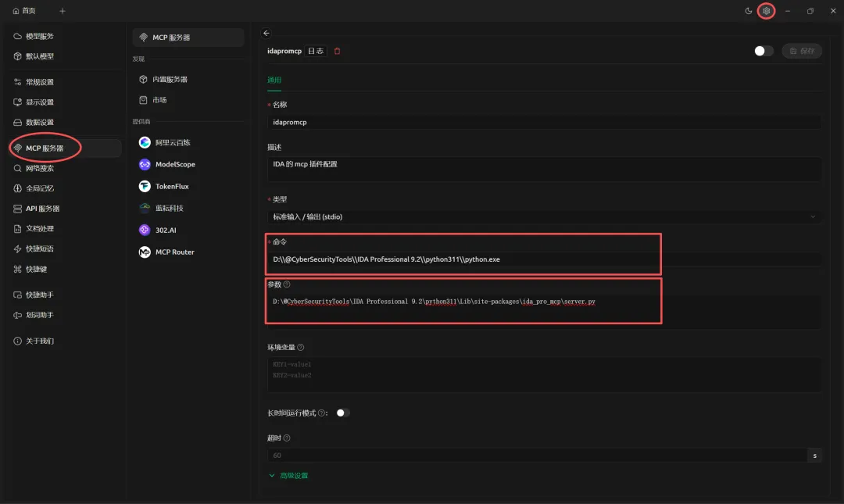
Task: Open Data Settings in sidebar
Action: point(34,122)
